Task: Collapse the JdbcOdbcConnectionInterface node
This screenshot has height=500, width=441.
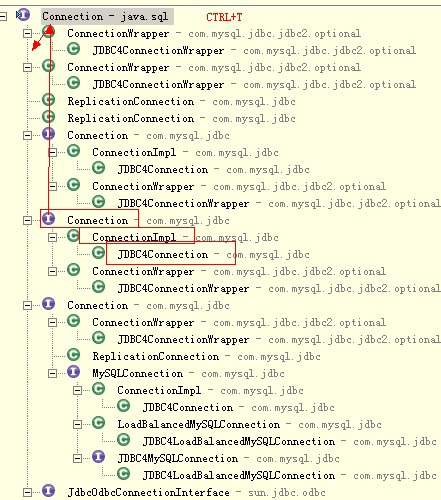Action: 28,492
